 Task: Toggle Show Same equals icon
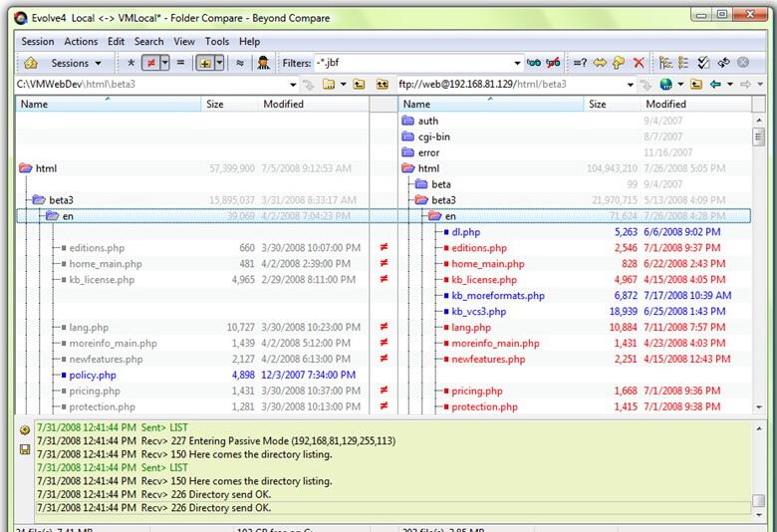point(180,63)
